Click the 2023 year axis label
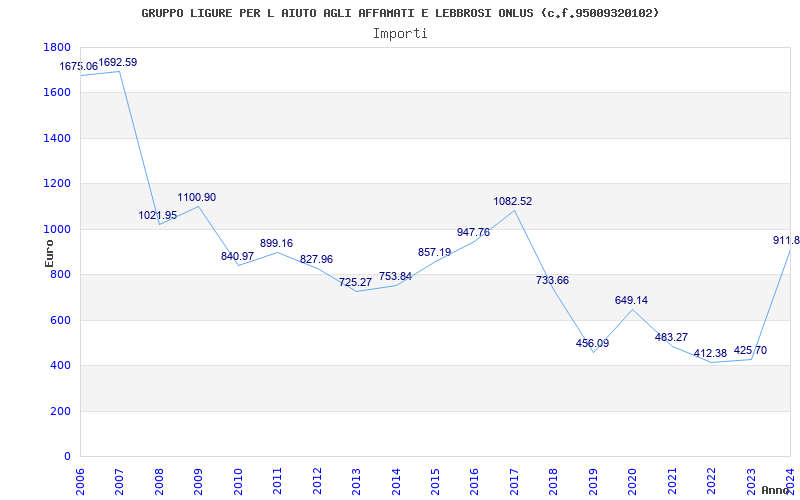The width and height of the screenshot is (800, 500). click(751, 482)
